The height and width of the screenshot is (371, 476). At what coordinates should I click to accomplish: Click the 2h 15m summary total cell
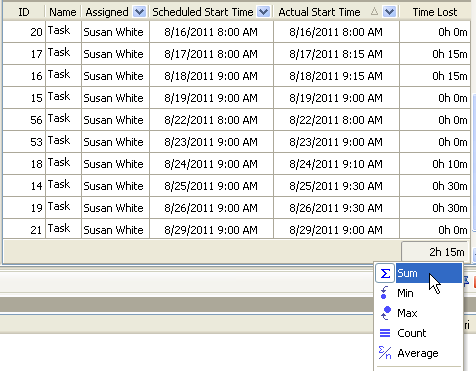pyautogui.click(x=435, y=252)
